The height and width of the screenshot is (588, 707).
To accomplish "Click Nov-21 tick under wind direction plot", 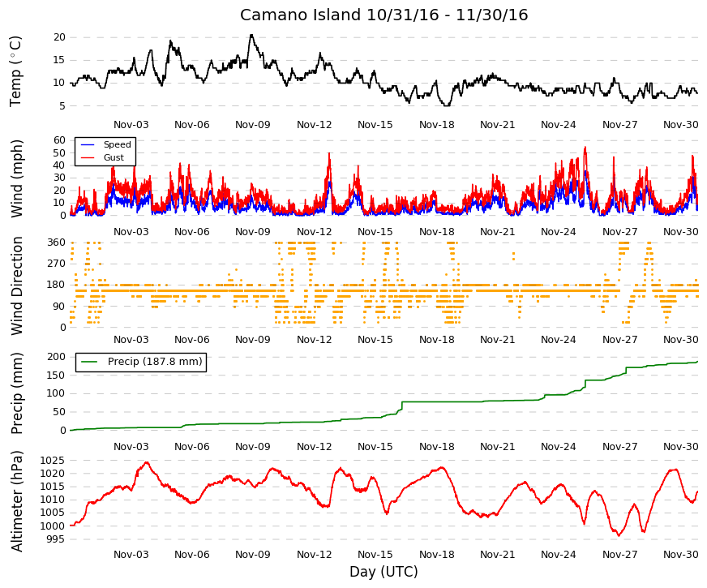I will (497, 340).
